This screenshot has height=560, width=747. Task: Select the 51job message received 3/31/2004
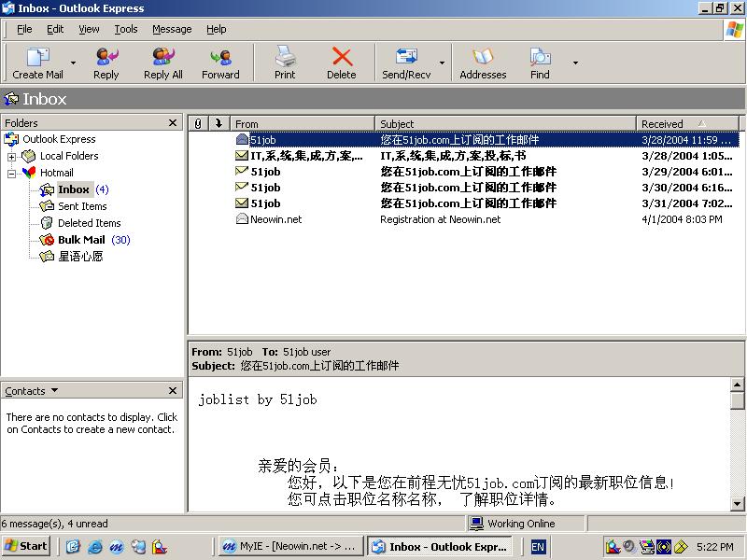463,203
